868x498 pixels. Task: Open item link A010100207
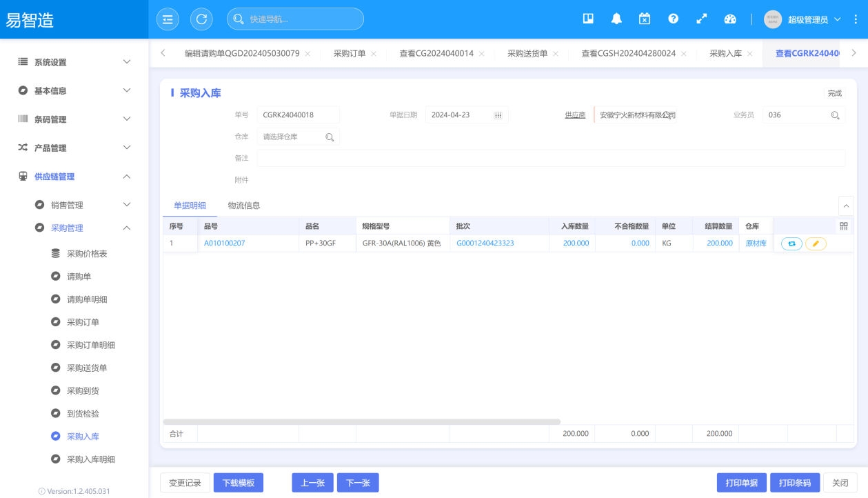click(224, 243)
